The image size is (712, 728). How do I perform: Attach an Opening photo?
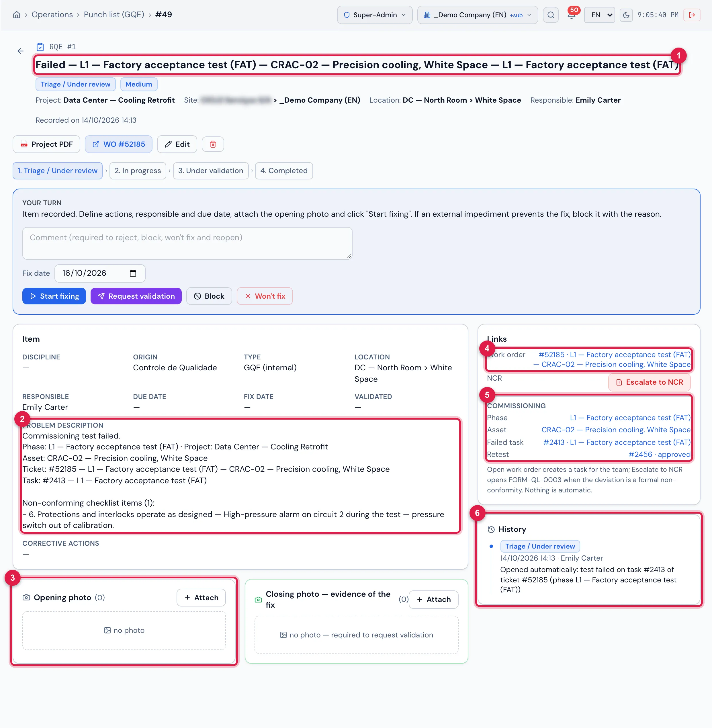pos(201,598)
